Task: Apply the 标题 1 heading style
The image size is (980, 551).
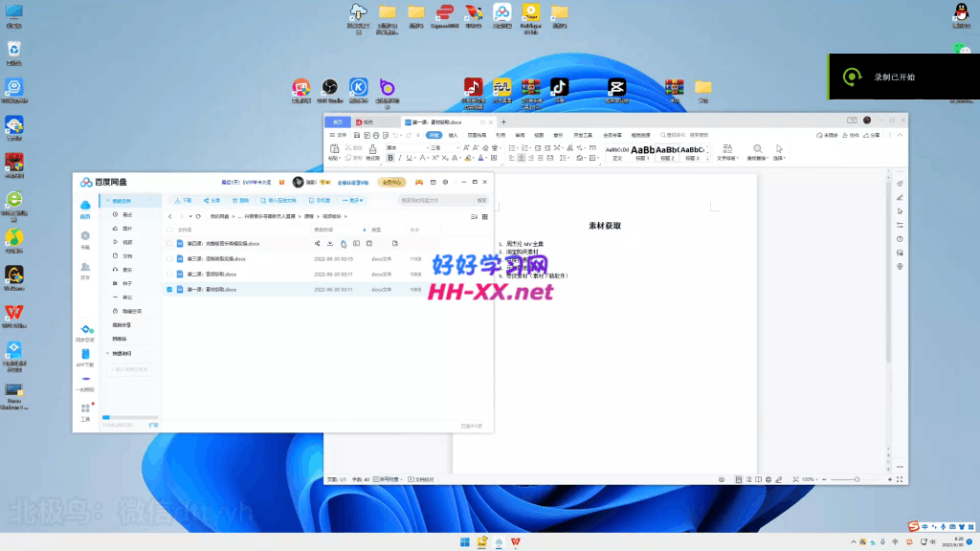Action: pyautogui.click(x=642, y=152)
